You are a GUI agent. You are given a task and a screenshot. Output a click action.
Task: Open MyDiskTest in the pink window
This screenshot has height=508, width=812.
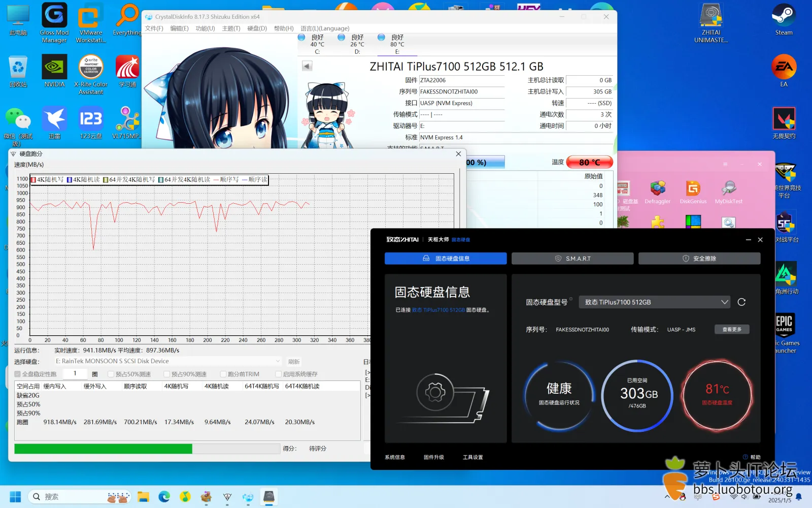[729, 193]
